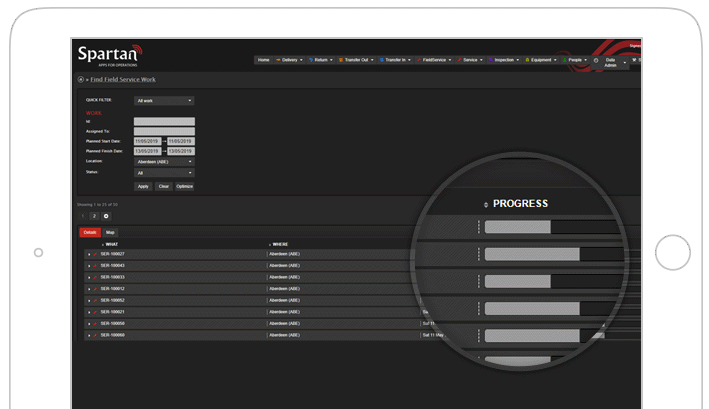Open the Data Admin dropdown

point(610,62)
